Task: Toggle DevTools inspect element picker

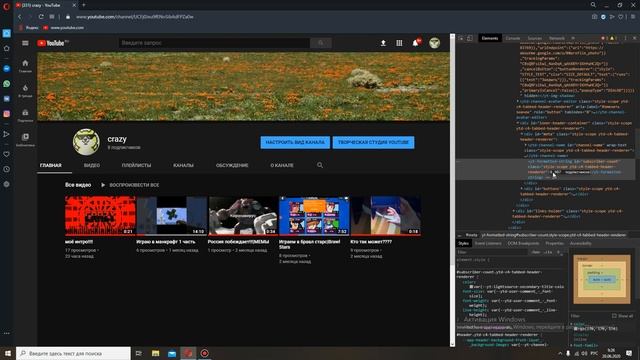Action: 461,38
